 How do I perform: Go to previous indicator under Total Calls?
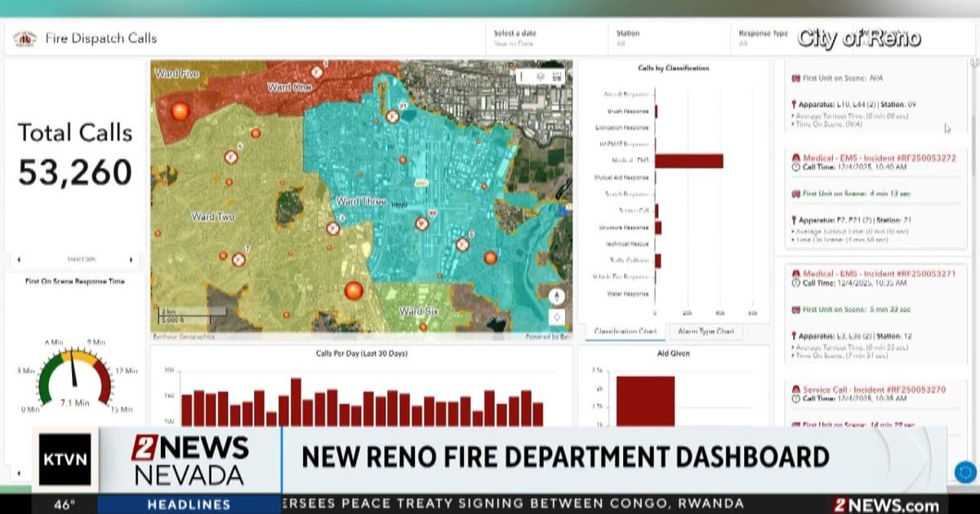coord(19,259)
